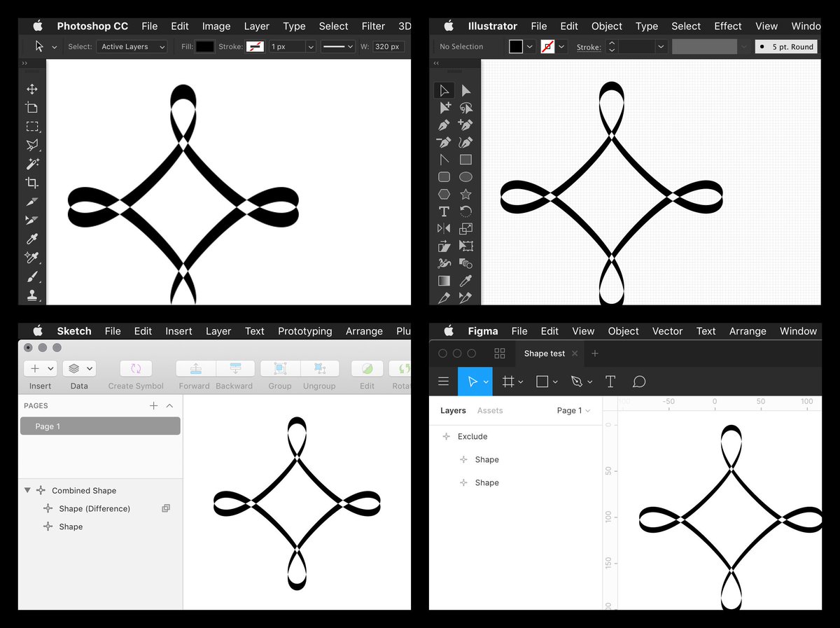Open Photoshop's Filter menu

click(x=373, y=26)
